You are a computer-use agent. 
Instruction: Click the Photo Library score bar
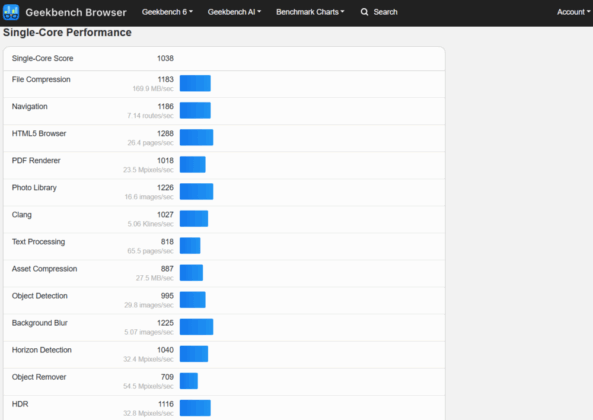pos(196,191)
